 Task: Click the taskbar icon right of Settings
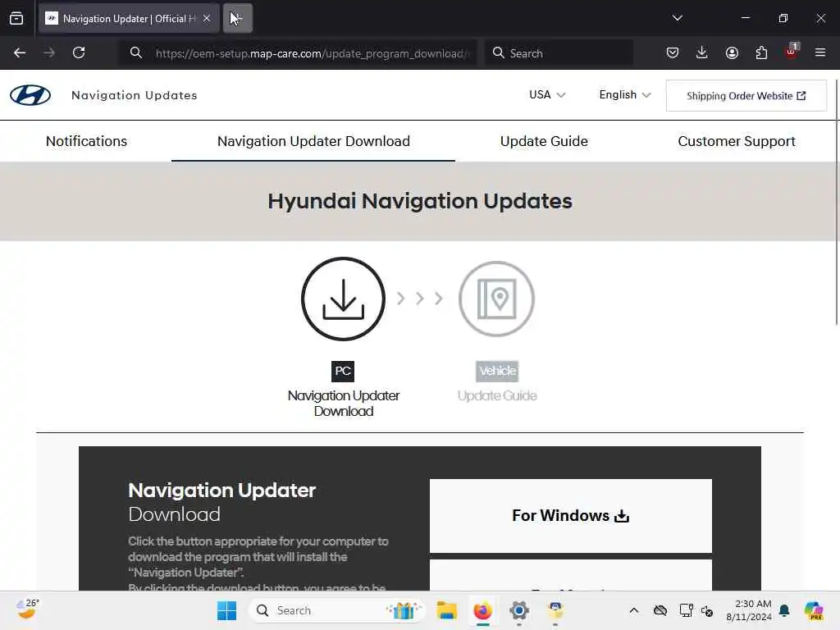[555, 610]
